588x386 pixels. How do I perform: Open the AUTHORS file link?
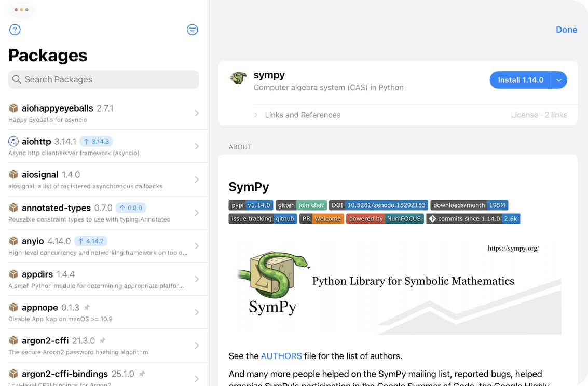click(x=281, y=356)
